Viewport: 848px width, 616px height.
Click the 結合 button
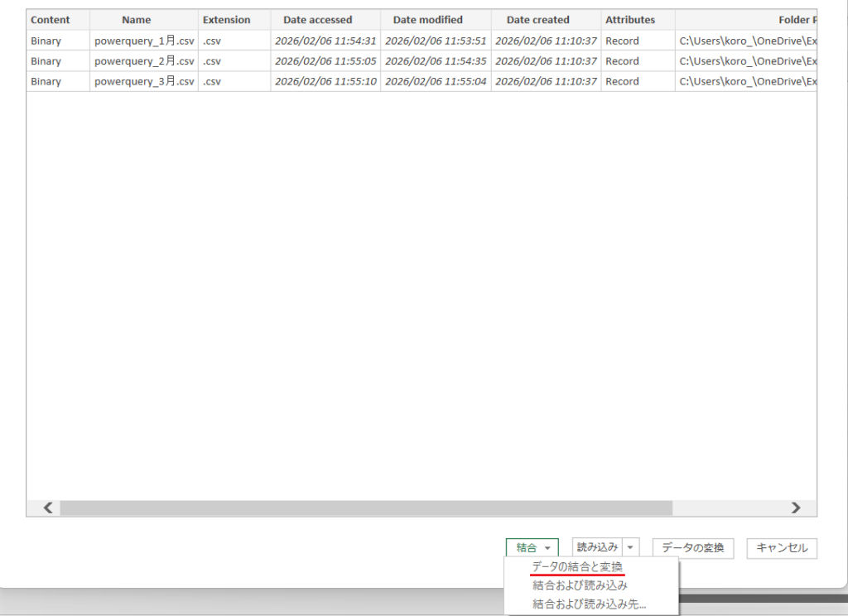point(527,547)
